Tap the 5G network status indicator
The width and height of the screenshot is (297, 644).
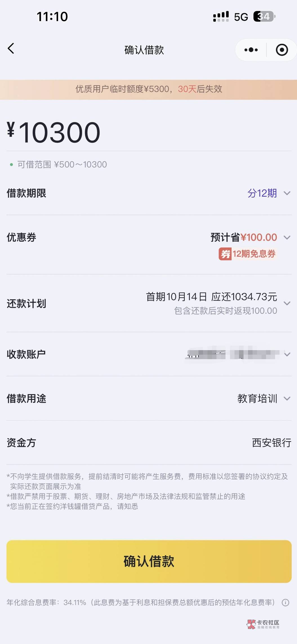pos(241,17)
